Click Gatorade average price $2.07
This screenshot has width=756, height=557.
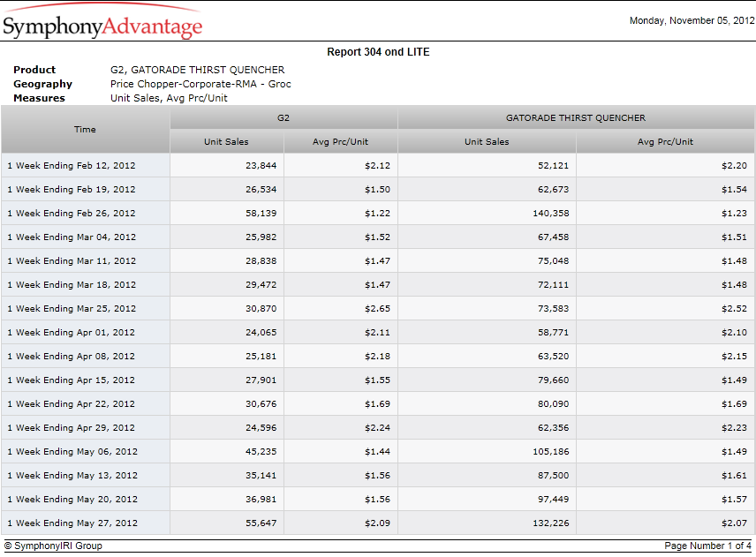click(734, 523)
